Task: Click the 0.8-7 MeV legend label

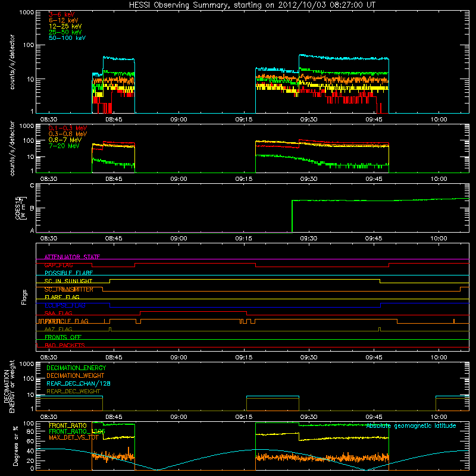Action: (65, 140)
